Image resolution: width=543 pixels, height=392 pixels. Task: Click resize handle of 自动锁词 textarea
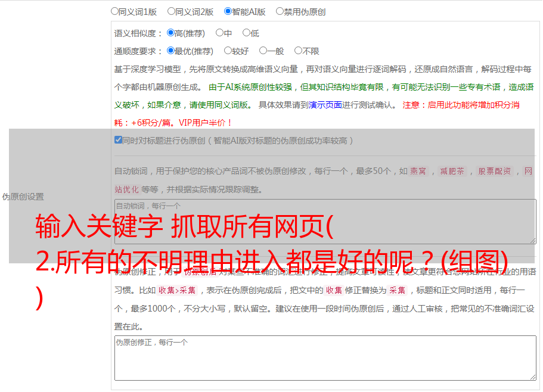pos(533,241)
